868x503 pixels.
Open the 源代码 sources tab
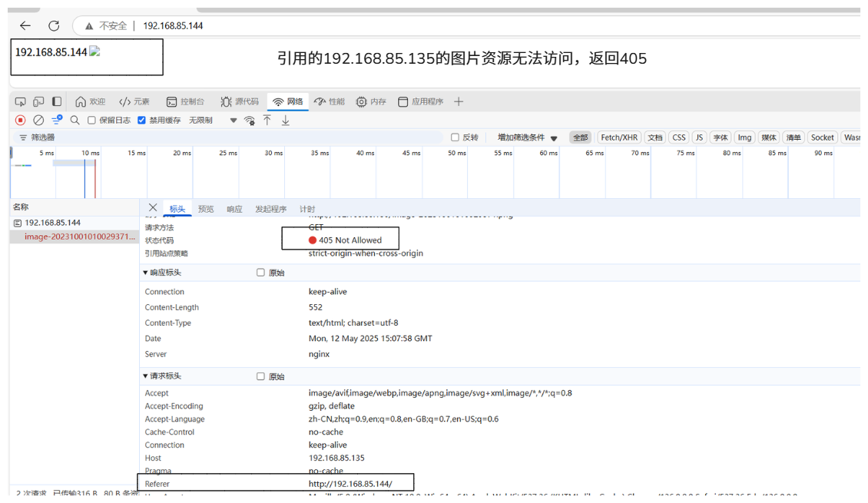tap(240, 102)
